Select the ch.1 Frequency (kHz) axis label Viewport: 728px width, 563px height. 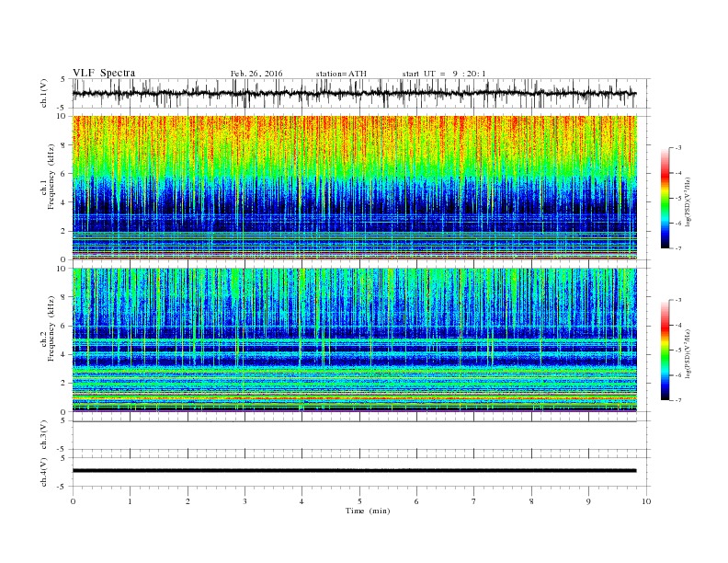(x=51, y=177)
